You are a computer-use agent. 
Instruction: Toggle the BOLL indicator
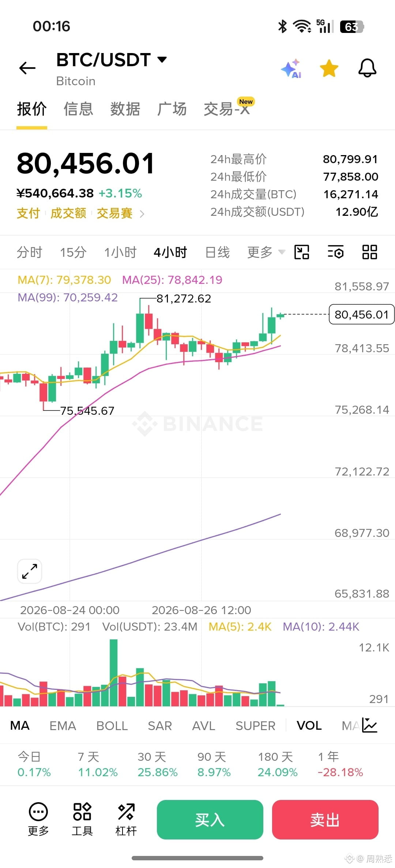click(112, 725)
